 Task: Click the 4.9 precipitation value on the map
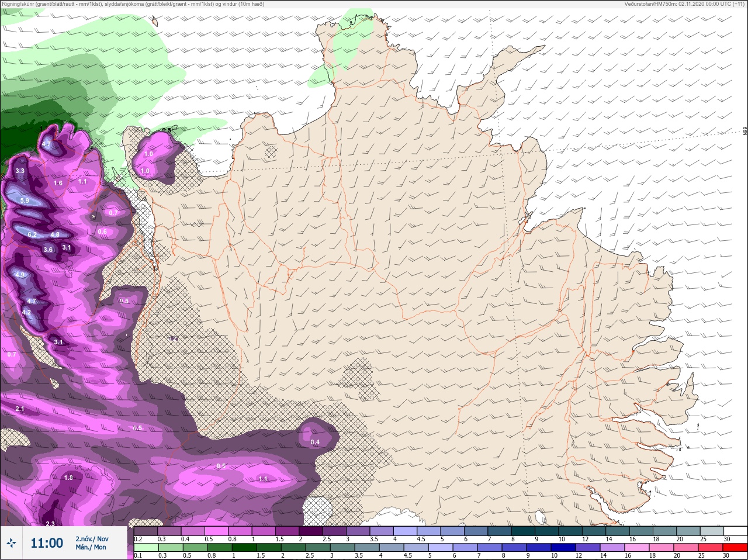[x=20, y=275]
